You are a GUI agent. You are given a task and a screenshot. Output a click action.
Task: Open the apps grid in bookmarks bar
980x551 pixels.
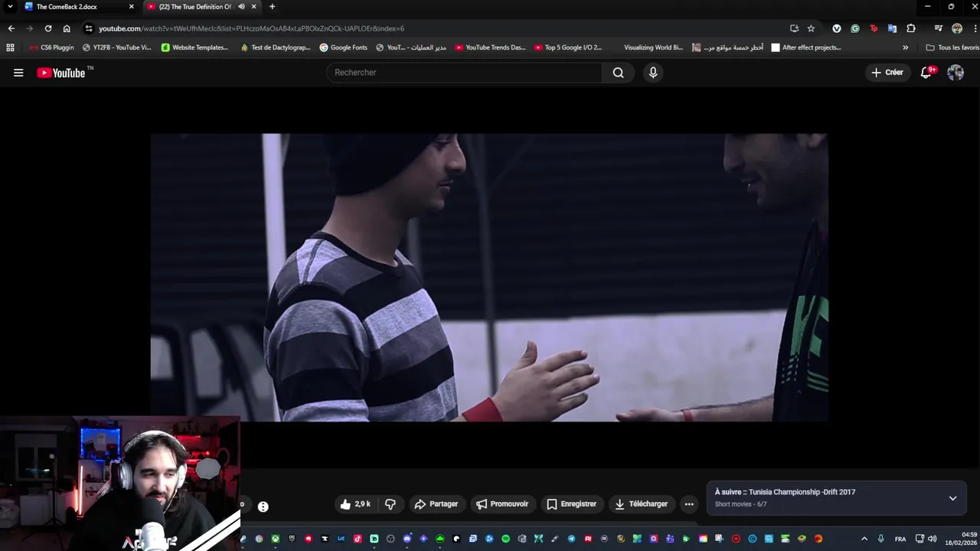pos(10,47)
